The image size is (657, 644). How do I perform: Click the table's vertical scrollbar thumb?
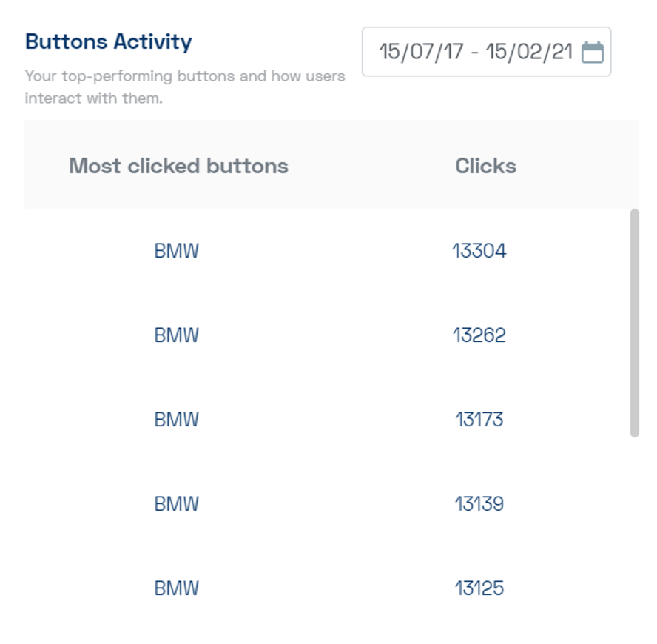(635, 323)
